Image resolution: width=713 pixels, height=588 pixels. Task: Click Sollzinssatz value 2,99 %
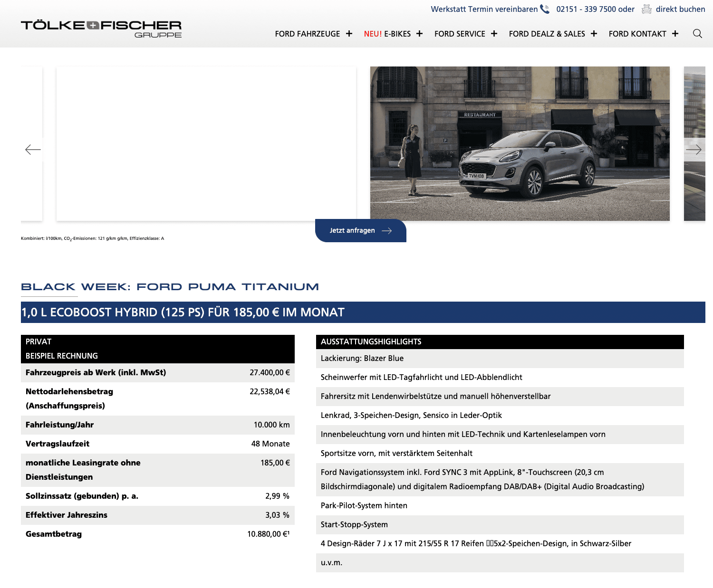(277, 496)
